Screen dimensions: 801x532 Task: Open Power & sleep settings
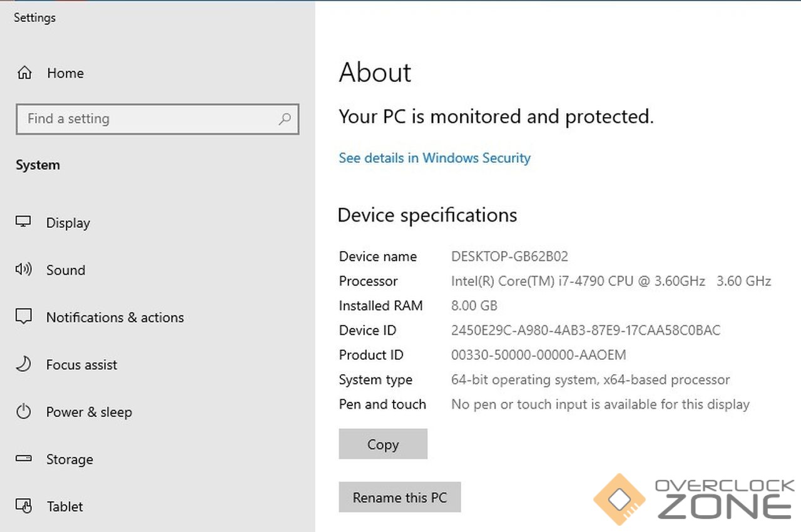89,412
